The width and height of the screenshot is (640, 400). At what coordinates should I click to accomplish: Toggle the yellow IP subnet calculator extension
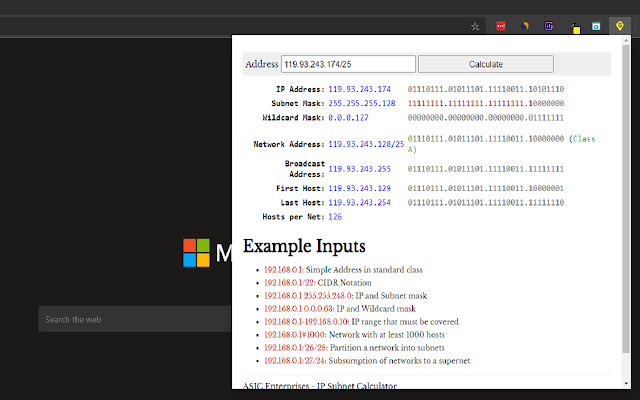pos(620,26)
